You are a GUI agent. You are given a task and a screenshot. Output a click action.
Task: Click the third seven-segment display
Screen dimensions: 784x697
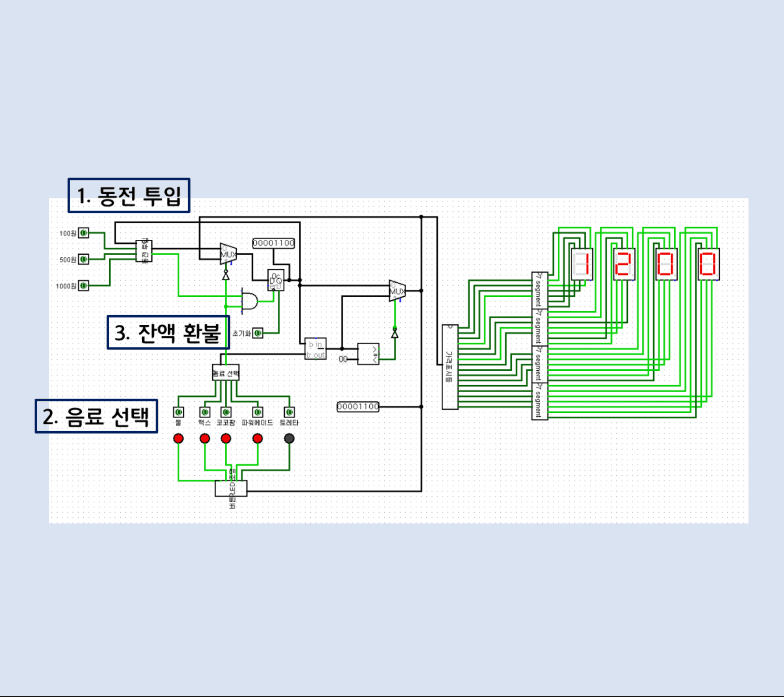(667, 264)
